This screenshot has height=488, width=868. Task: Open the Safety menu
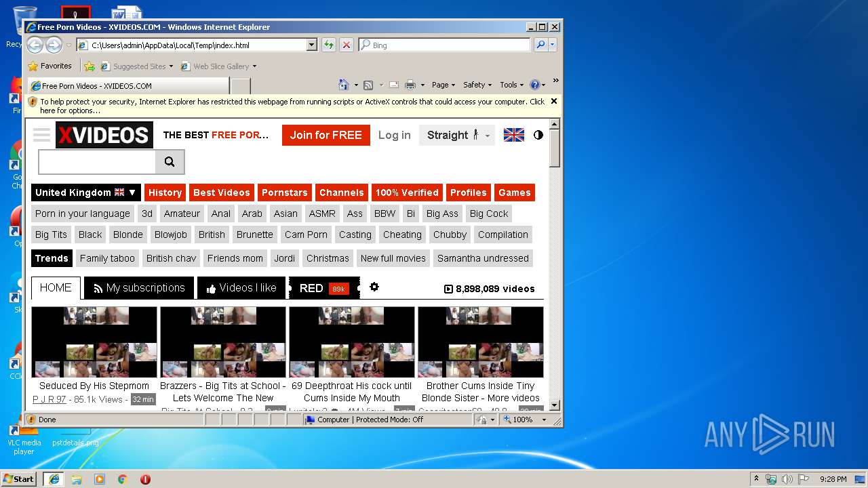[x=477, y=85]
